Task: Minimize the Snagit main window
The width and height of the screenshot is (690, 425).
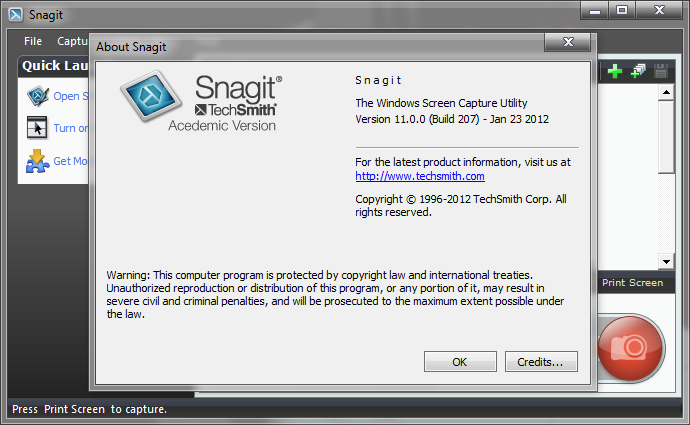Action: click(x=595, y=10)
